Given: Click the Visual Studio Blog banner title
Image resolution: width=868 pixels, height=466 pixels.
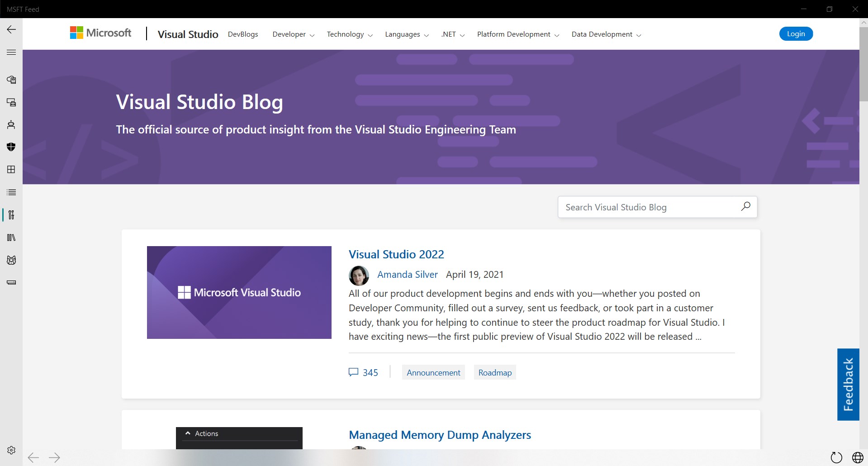Looking at the screenshot, I should pos(199,102).
